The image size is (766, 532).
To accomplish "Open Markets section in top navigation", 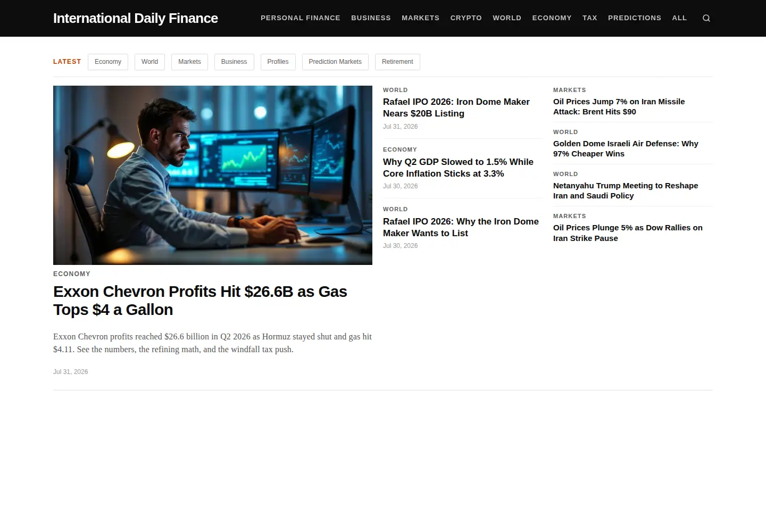I will tap(420, 18).
